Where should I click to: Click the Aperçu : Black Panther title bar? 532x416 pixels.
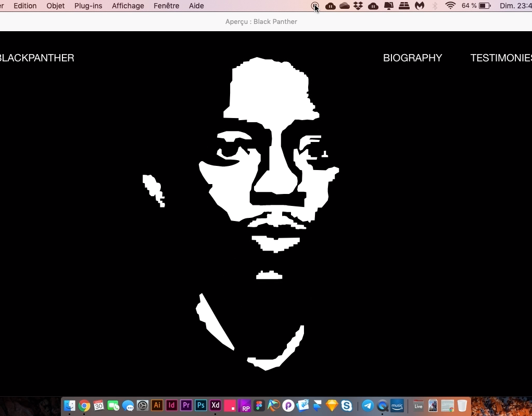click(261, 22)
